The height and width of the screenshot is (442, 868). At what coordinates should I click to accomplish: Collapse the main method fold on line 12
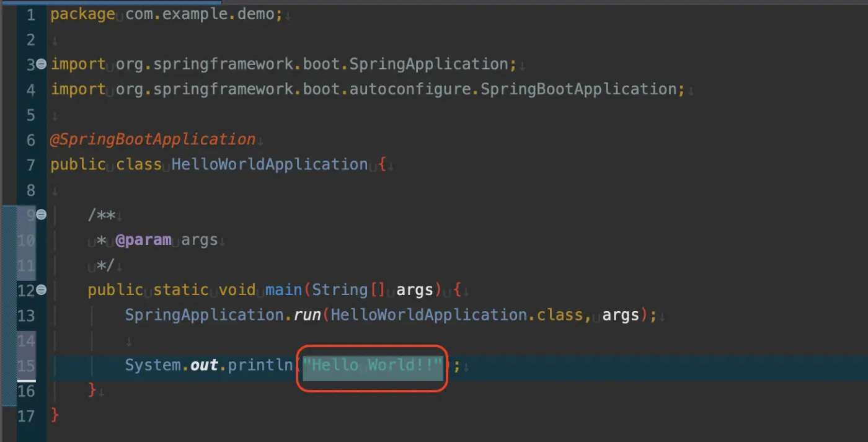point(42,290)
